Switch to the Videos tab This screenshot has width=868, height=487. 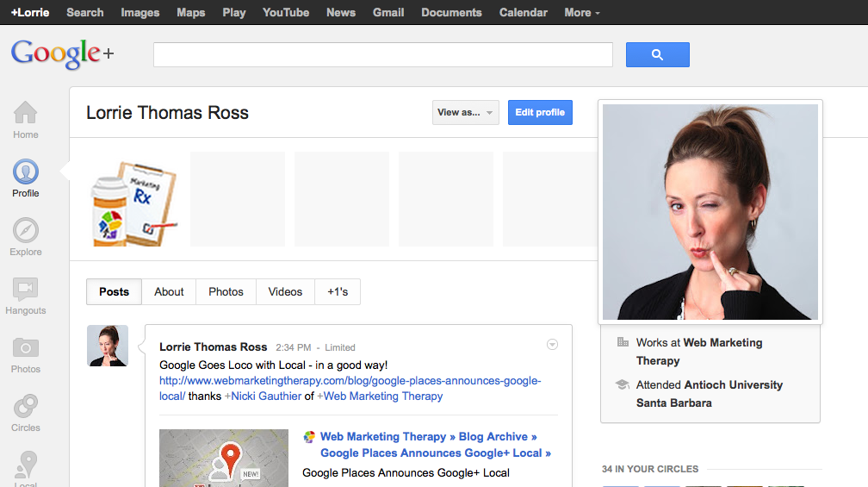pos(285,291)
